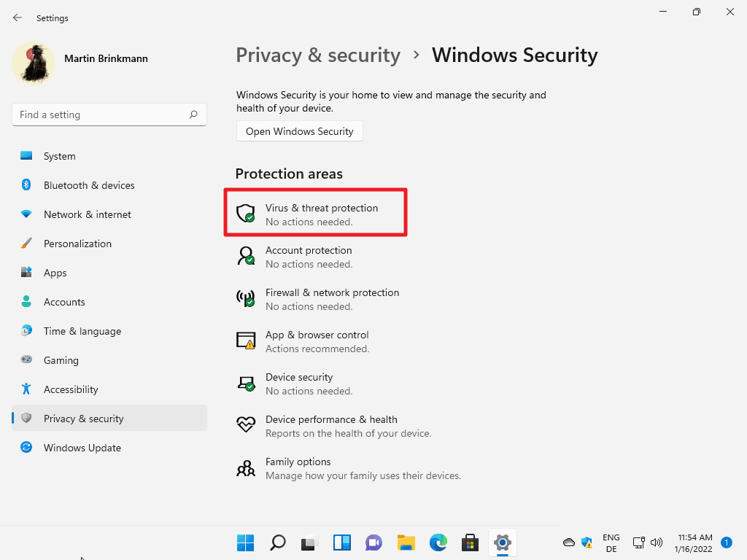Open the Windows Security shield tray icon
This screenshot has height=560, width=747.
(587, 542)
